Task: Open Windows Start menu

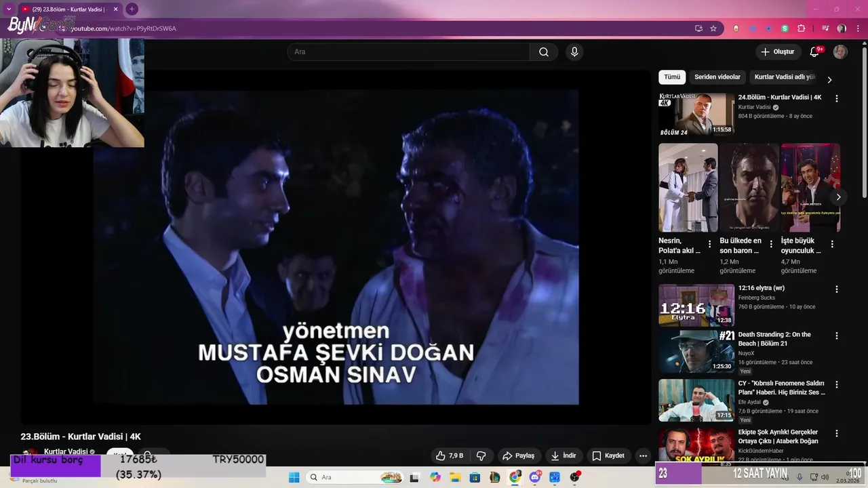Action: [294, 477]
